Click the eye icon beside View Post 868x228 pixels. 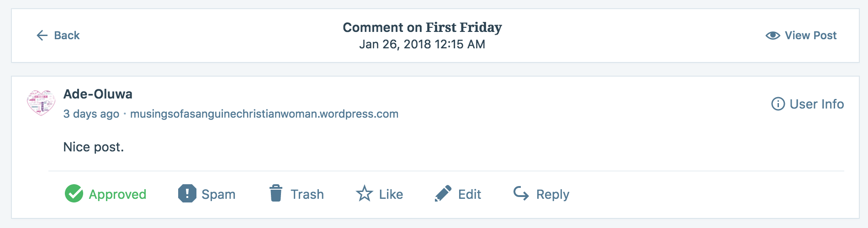[773, 36]
